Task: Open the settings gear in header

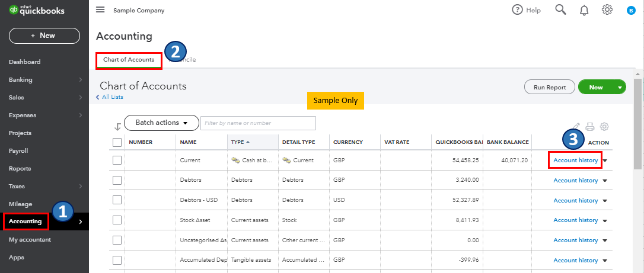Action: coord(607,10)
